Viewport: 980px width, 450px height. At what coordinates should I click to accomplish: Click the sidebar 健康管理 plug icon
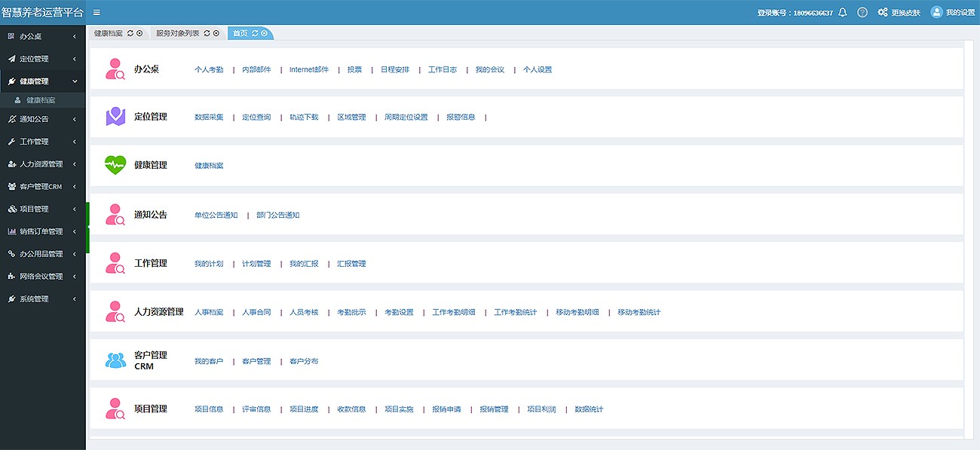click(11, 81)
